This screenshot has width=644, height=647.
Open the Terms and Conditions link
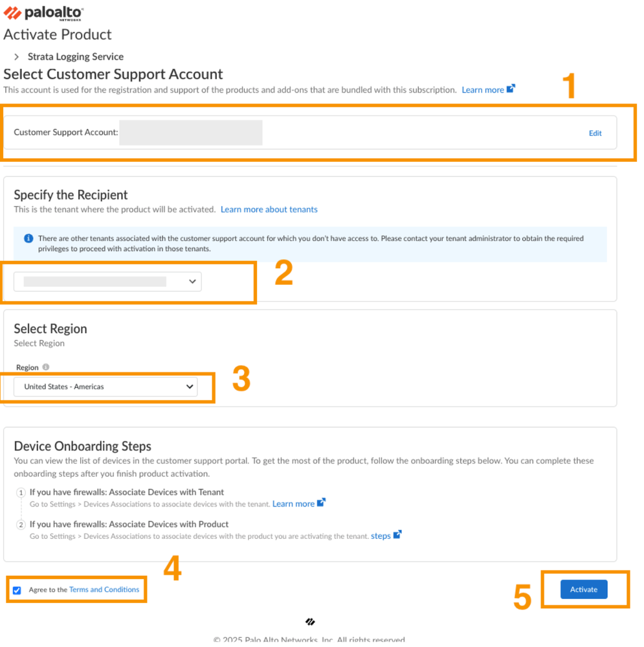[104, 590]
